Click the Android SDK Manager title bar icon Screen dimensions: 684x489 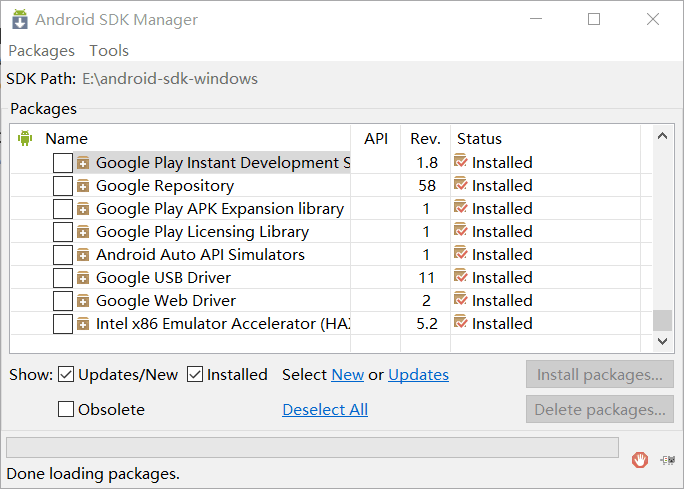(x=20, y=19)
